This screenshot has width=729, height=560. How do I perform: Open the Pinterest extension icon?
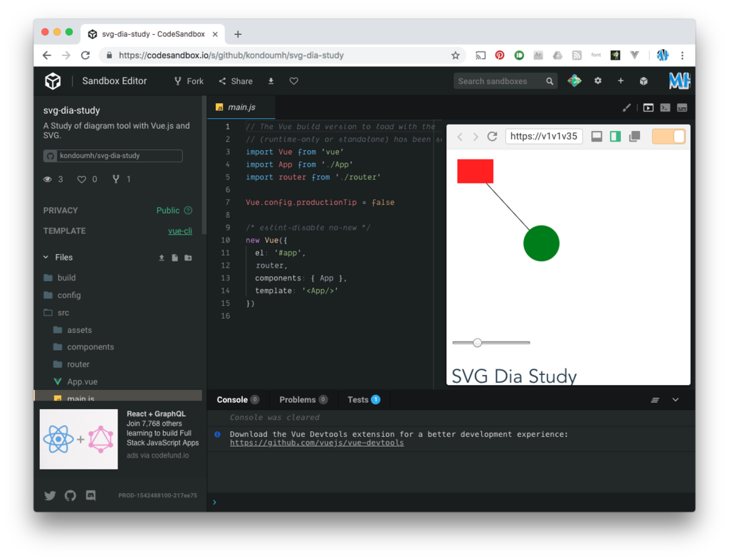point(499,56)
